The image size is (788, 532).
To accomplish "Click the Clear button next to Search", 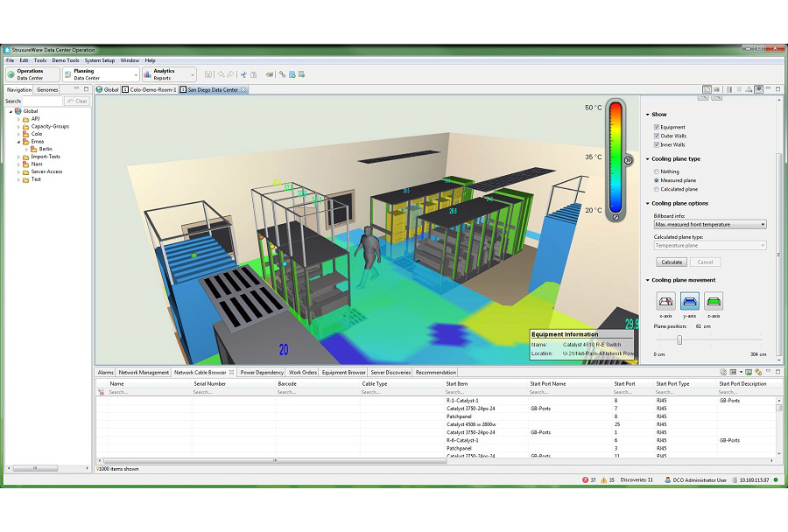I will coord(77,101).
